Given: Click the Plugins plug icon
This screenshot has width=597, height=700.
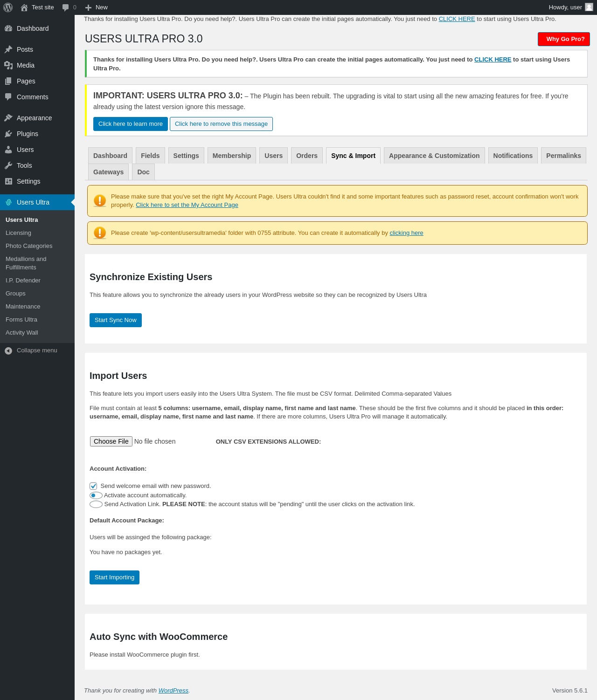Looking at the screenshot, I should pos(8,134).
